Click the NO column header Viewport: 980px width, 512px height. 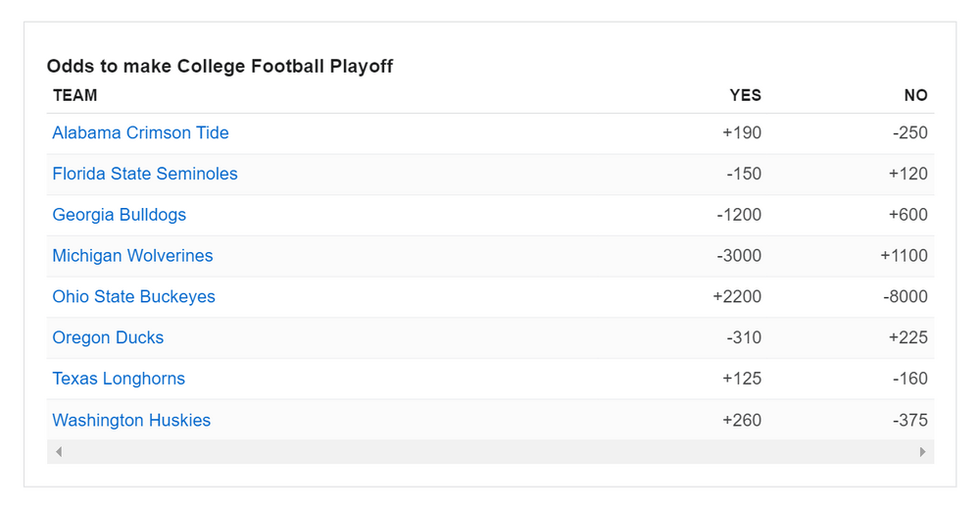915,95
